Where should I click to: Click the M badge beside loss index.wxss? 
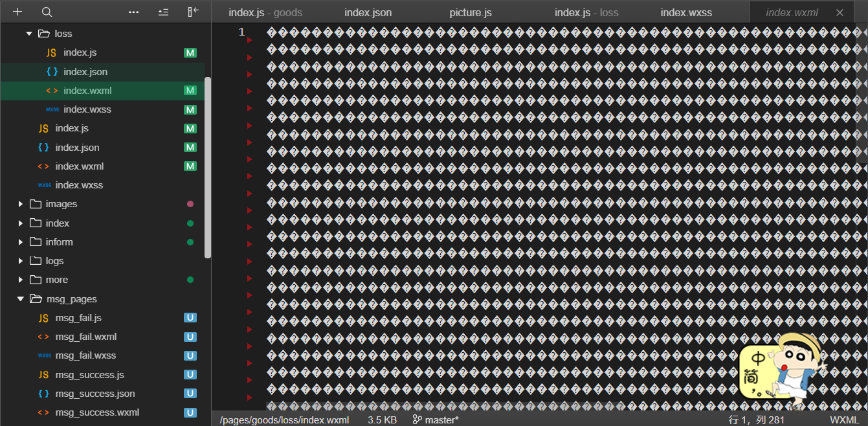point(190,109)
